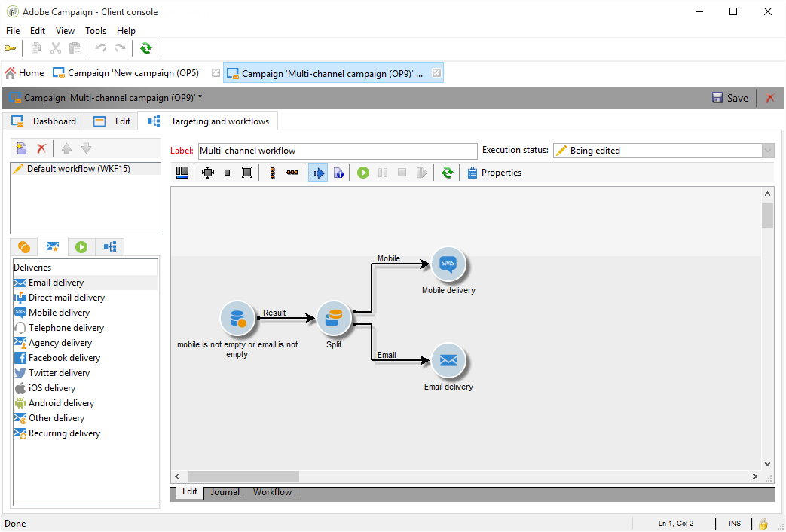786x532 pixels.
Task: Click the Restart workflow button
Action: [421, 173]
